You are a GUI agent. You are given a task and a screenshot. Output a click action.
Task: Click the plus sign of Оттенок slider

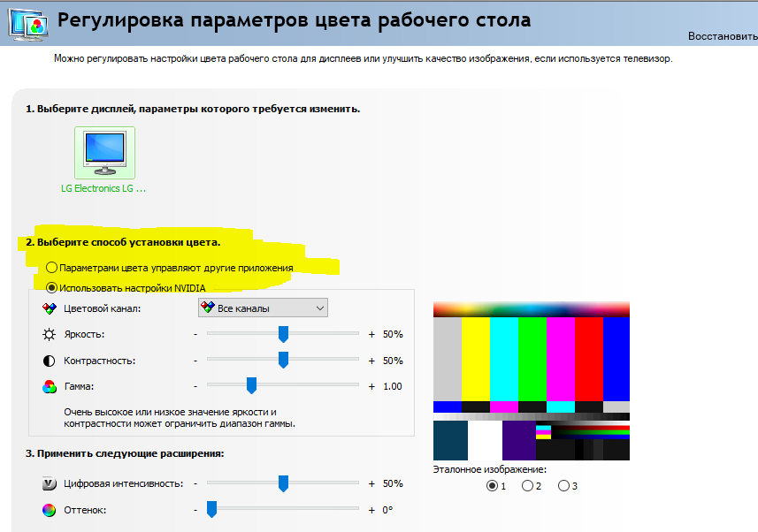[x=371, y=510]
